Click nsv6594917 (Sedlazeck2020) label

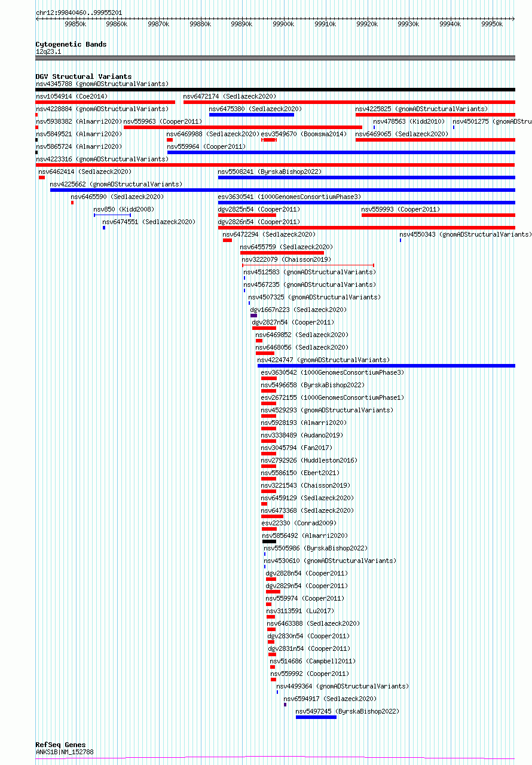330,699
